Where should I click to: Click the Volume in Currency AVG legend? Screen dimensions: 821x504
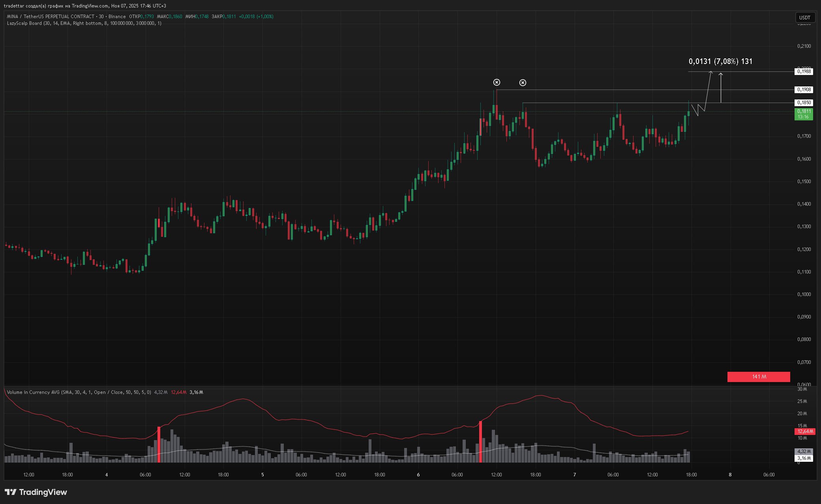79,392
